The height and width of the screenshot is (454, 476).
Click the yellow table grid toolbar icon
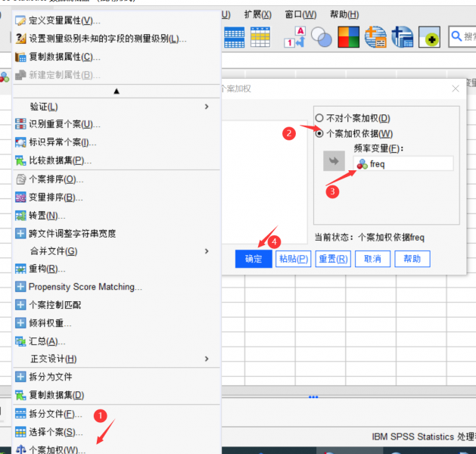pos(260,37)
